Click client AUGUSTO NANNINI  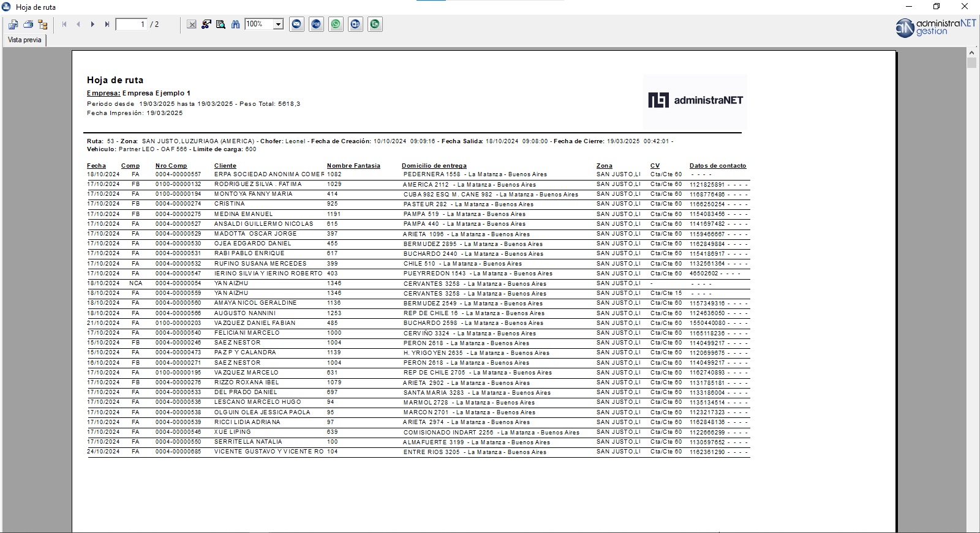coord(244,313)
